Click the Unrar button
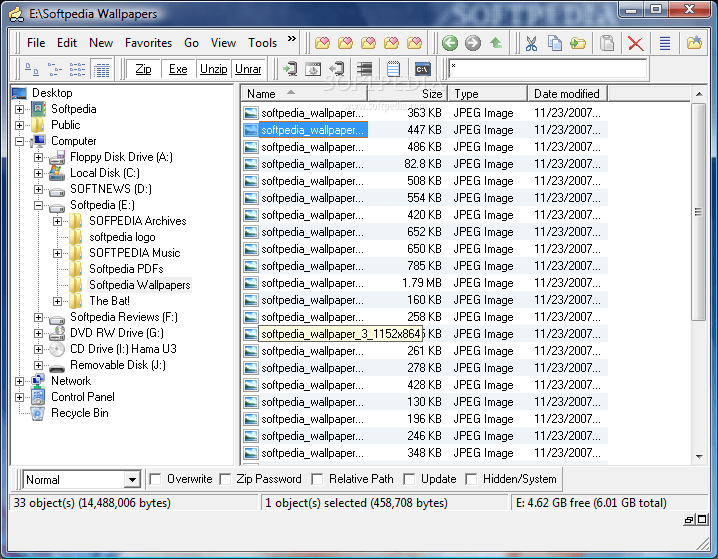Image resolution: width=718 pixels, height=559 pixels. [249, 69]
